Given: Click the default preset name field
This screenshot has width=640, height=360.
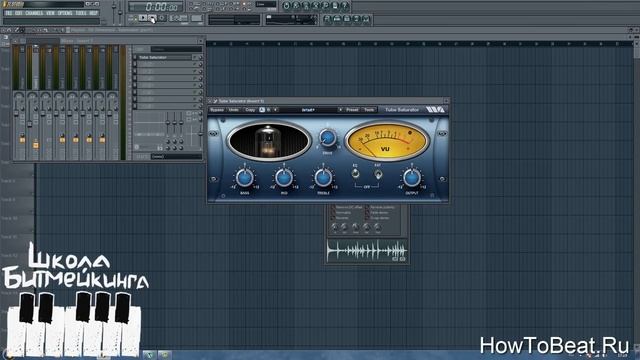Looking at the screenshot, I should pyautogui.click(x=308, y=110).
